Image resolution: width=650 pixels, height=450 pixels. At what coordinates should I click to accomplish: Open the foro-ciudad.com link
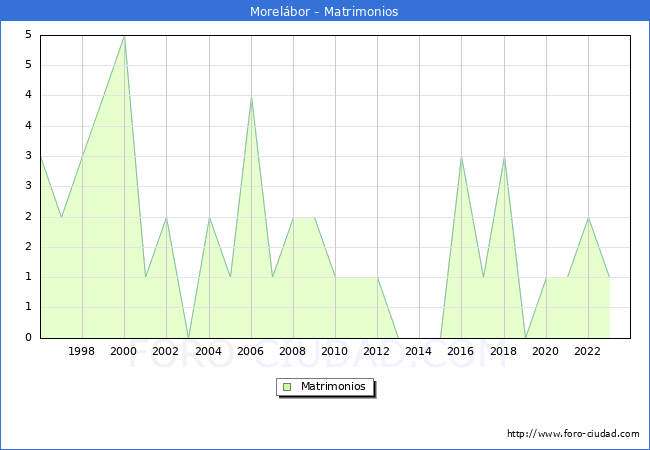[x=573, y=434]
